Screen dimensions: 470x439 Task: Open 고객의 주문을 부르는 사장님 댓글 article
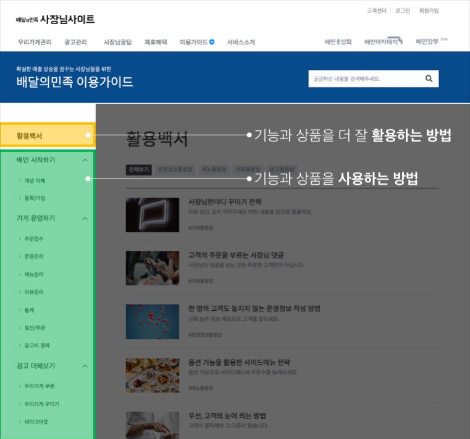[x=236, y=255]
